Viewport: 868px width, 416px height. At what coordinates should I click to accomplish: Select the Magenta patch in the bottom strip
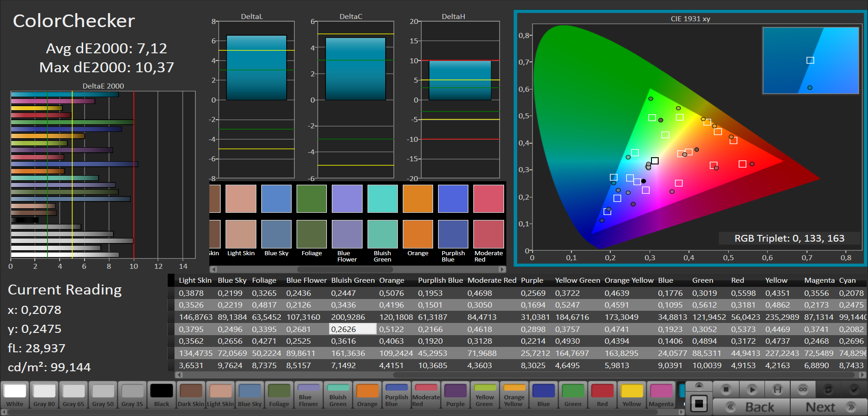tap(661, 395)
